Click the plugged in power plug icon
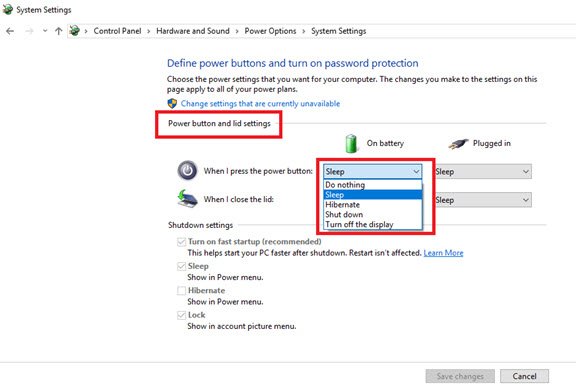This screenshot has height=385, width=576. pos(458,144)
